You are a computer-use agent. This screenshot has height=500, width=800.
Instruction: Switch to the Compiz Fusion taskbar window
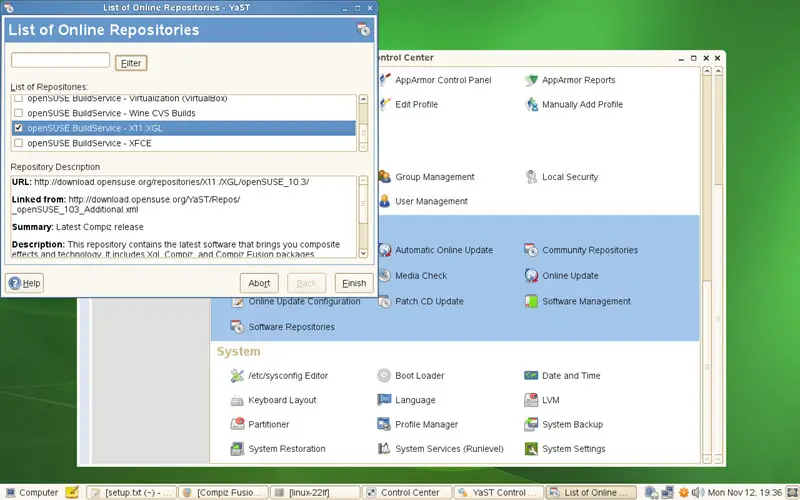pos(223,492)
